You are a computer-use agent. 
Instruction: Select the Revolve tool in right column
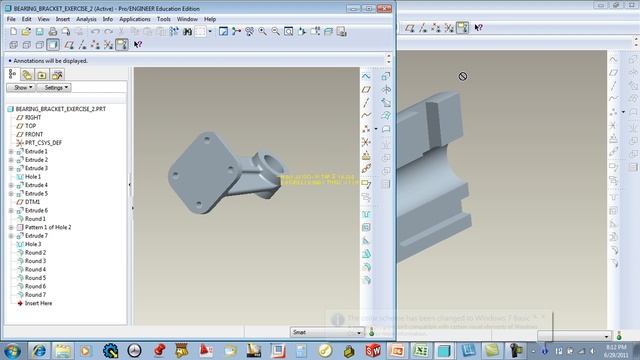coord(386,89)
